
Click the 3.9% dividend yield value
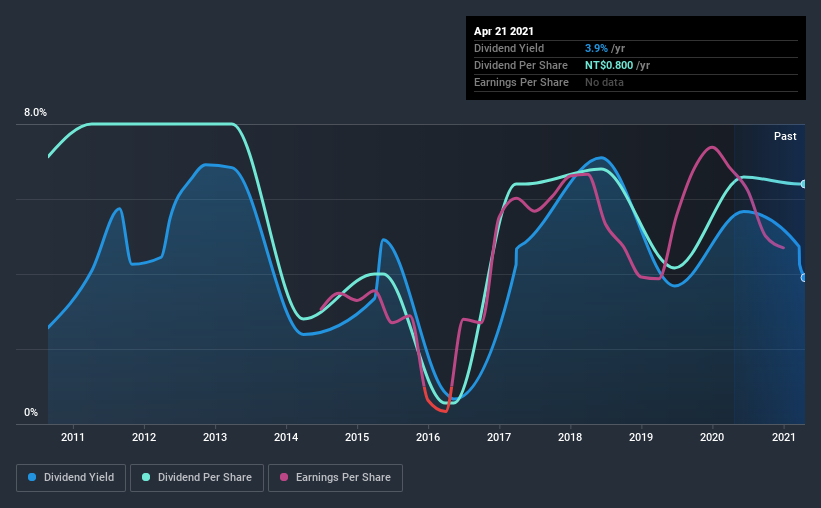(x=596, y=48)
